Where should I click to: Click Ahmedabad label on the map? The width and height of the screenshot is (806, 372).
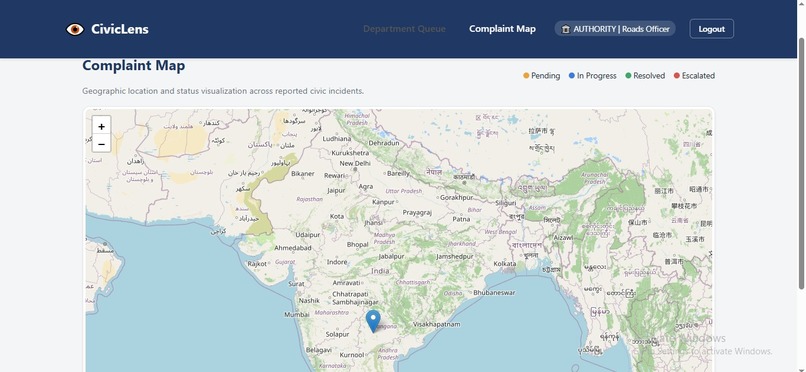coord(292,248)
